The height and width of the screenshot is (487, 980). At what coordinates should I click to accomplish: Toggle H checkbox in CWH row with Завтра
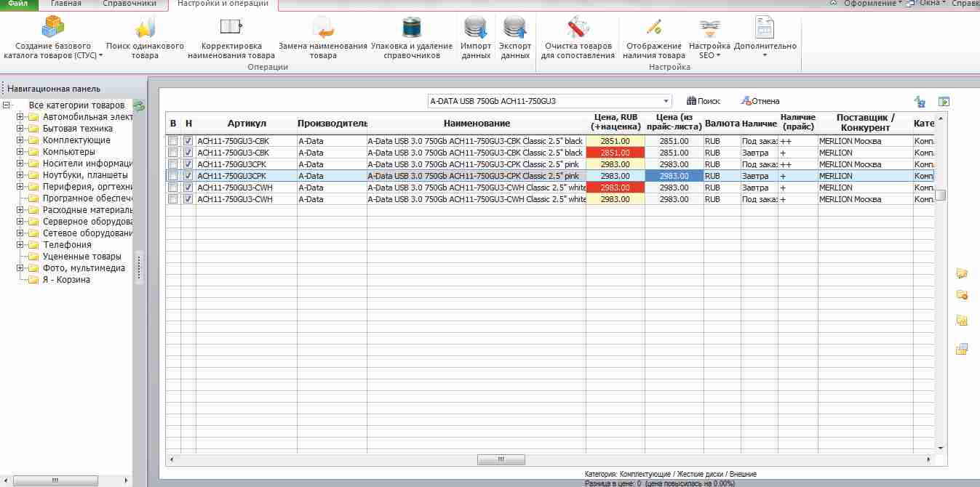pos(188,188)
